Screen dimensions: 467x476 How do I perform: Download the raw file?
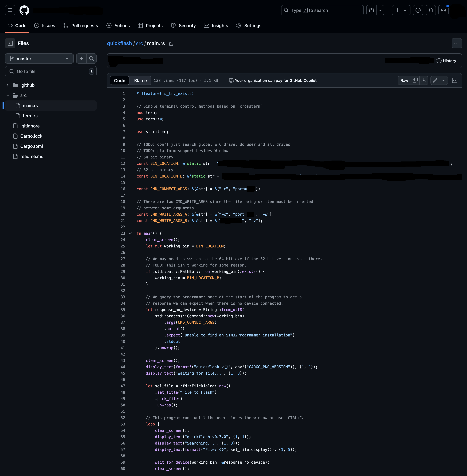(x=424, y=80)
